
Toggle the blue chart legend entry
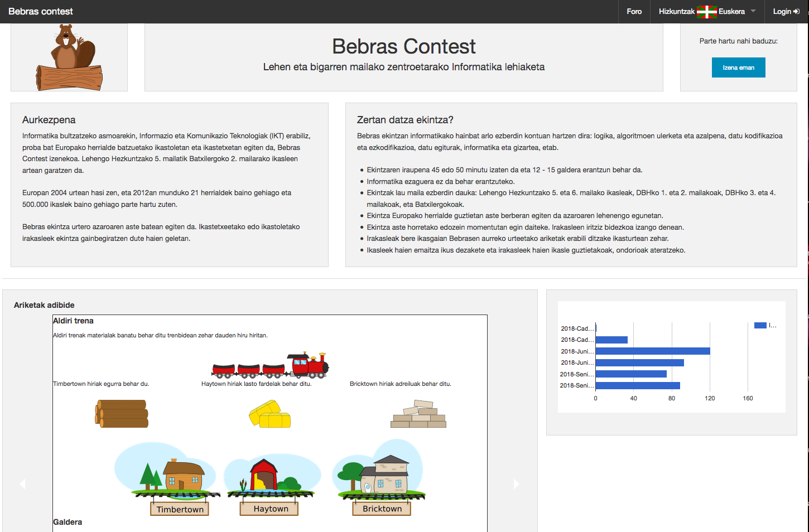pos(765,326)
